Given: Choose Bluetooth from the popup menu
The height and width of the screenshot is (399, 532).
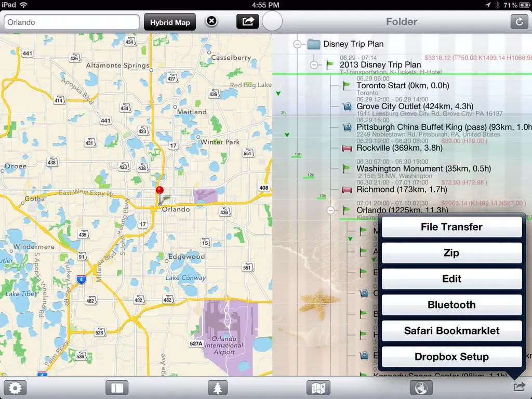Looking at the screenshot, I should 451,304.
